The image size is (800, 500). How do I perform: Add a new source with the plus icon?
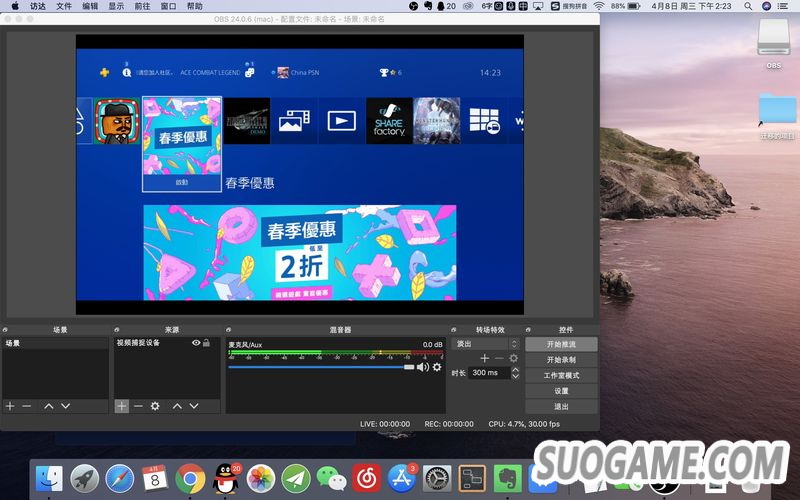(121, 406)
